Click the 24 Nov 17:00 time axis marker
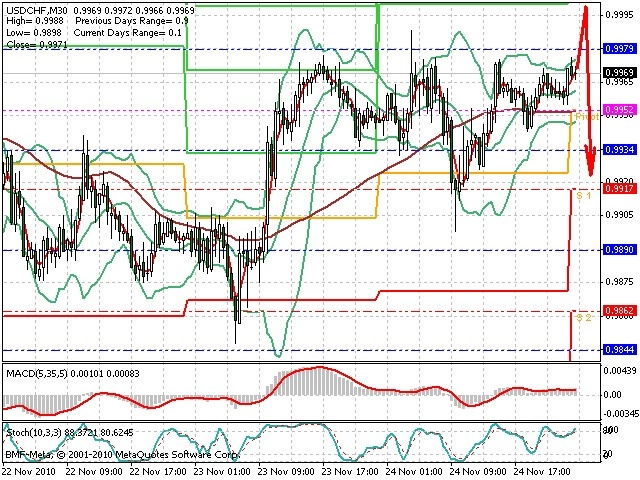Viewport: 640px width, 480px height. click(x=542, y=471)
